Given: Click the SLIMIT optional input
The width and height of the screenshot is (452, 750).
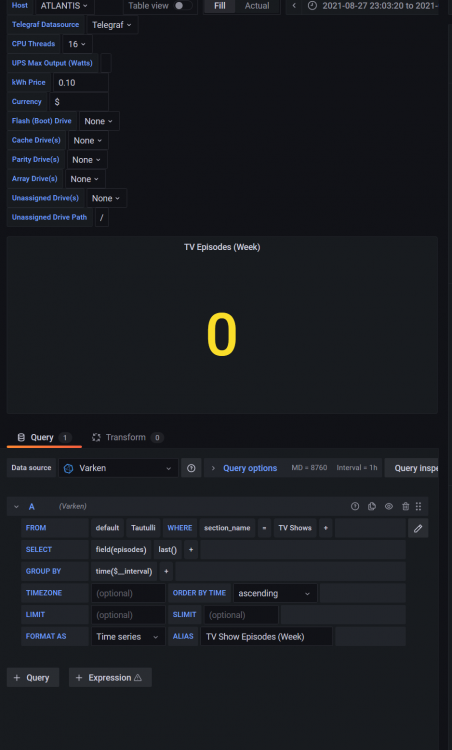Looking at the screenshot, I should coord(241,615).
